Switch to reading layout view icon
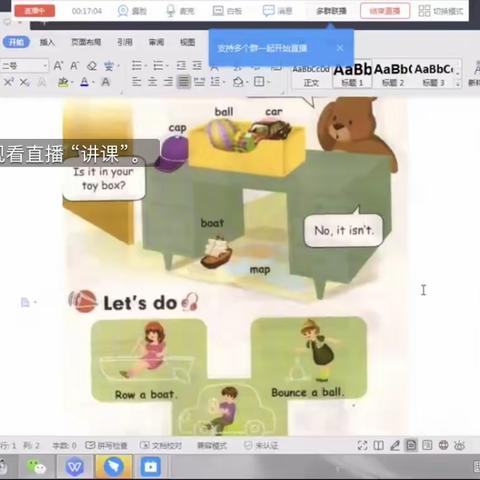Image resolution: width=480 pixels, height=480 pixels. click(378, 445)
